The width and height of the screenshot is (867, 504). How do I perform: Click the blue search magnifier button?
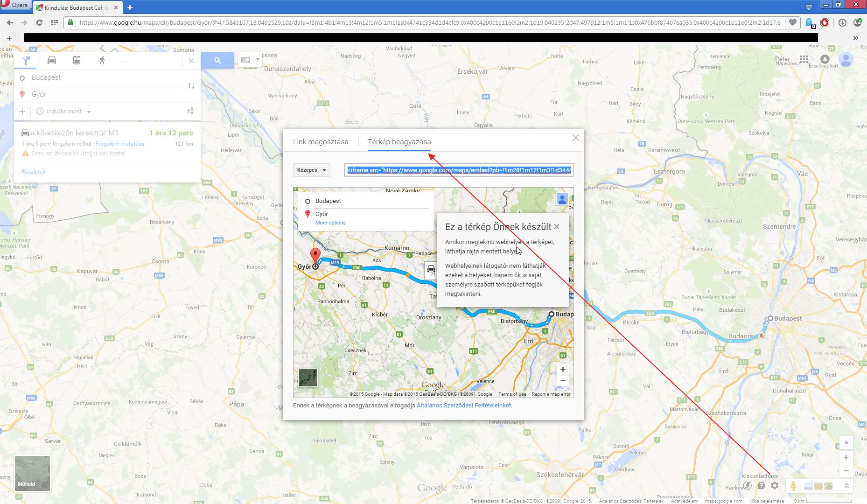tap(217, 60)
